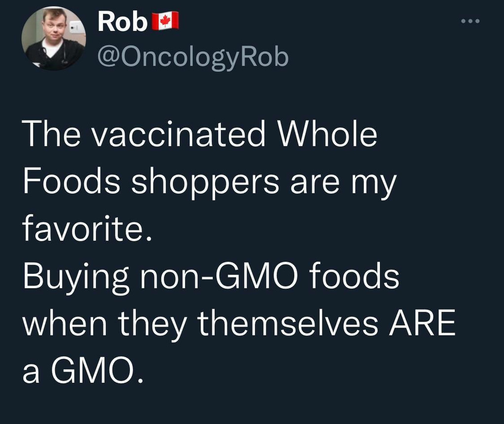Click the line 'when they themselves ARE'
Viewport: 504px width, 424px height.
[238, 324]
